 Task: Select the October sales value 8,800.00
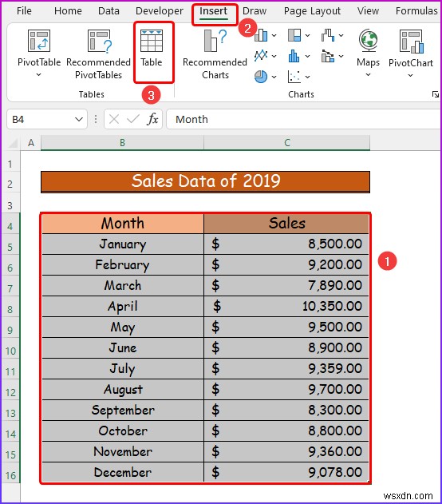click(286, 431)
